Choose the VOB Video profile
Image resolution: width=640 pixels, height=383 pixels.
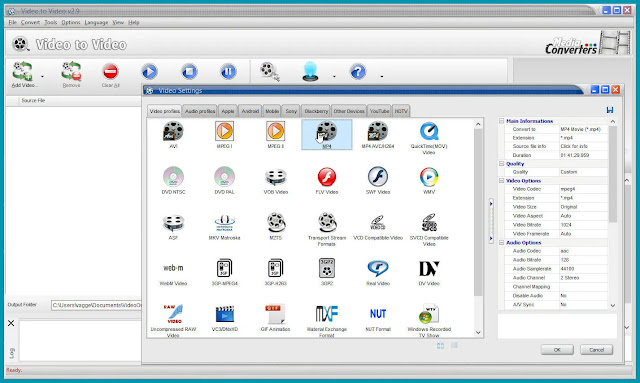pos(276,177)
